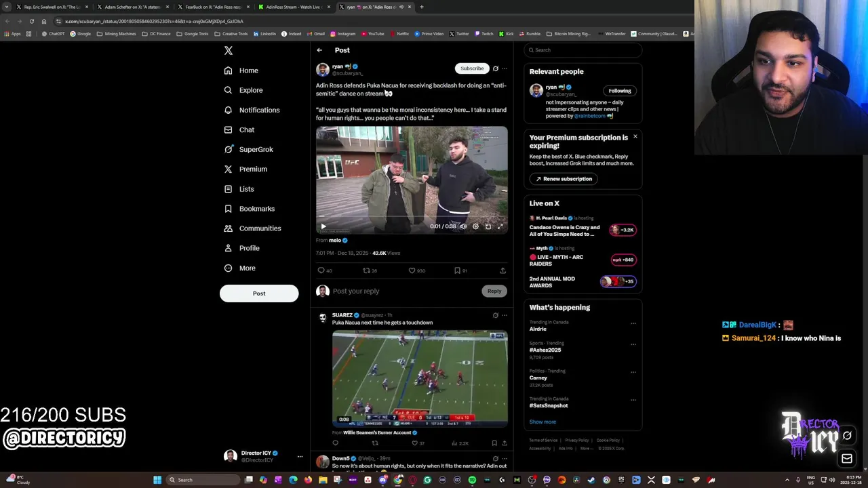Open Premium in sidebar
Screen dimensions: 868x488
click(x=245, y=169)
